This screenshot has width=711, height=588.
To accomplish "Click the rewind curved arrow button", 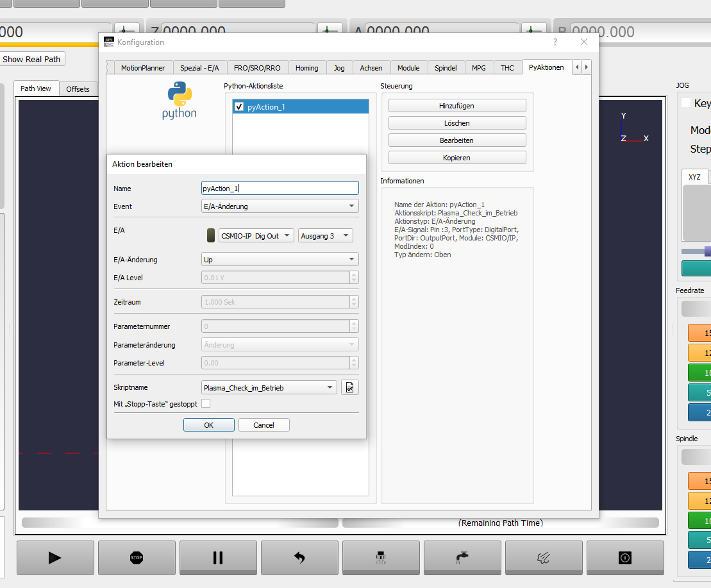I will tap(299, 558).
